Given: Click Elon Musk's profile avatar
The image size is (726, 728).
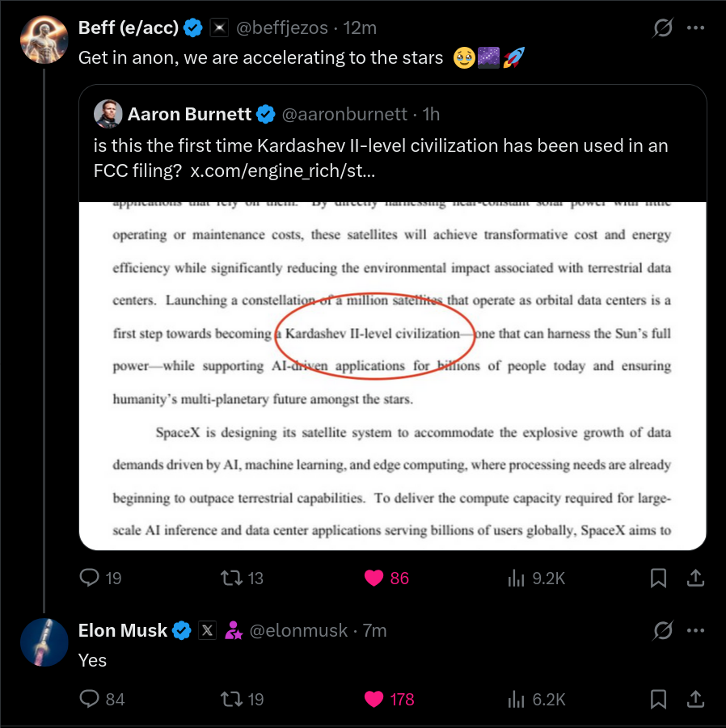Looking at the screenshot, I should (x=44, y=642).
